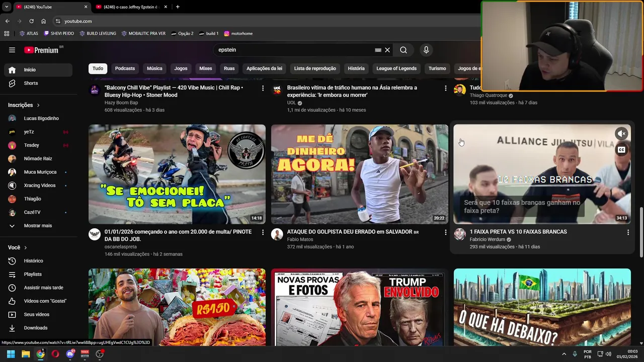Open Playlists from the sidebar
This screenshot has height=362, width=644.
38,274
